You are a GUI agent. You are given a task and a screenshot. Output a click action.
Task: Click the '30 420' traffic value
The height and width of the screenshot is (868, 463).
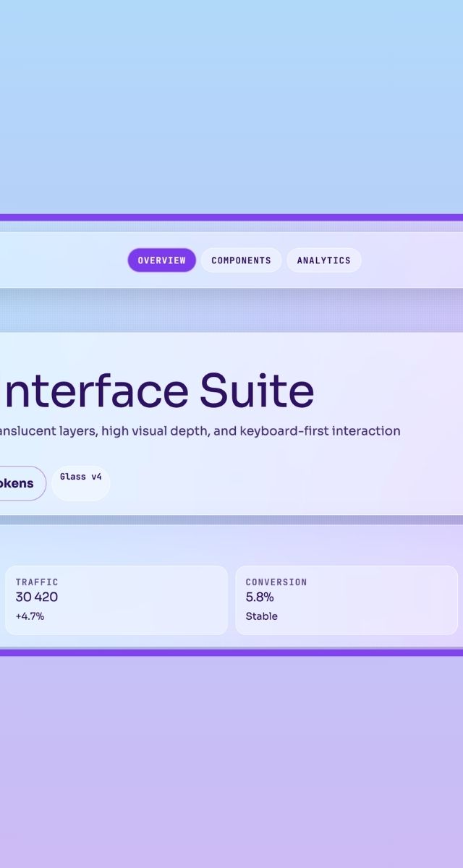(x=37, y=597)
